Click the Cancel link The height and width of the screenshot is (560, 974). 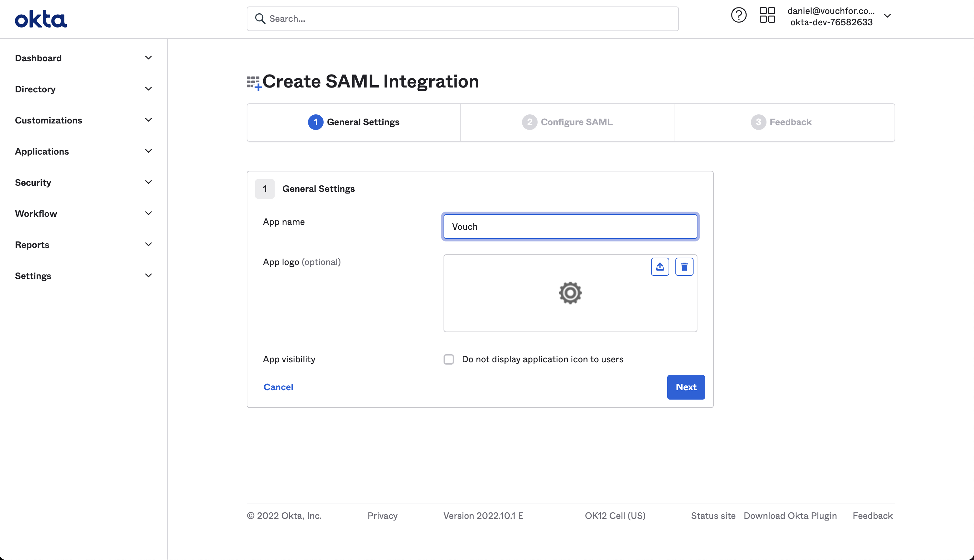click(x=278, y=387)
